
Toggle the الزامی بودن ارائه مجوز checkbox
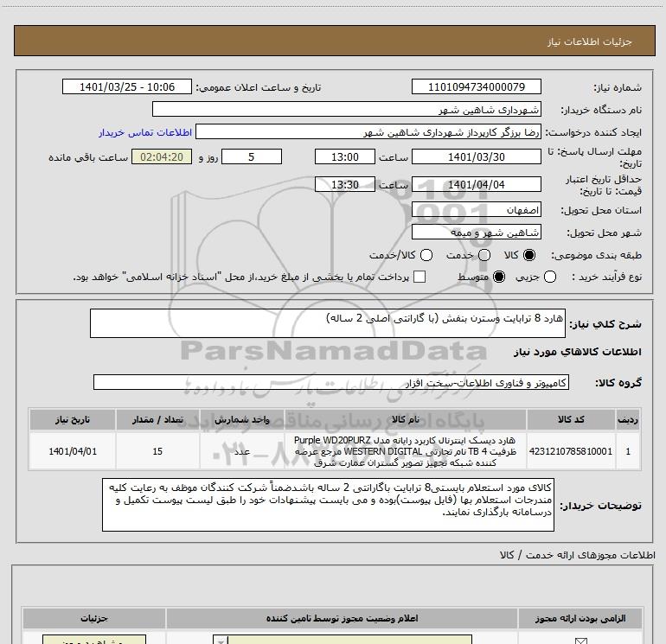(580, 641)
